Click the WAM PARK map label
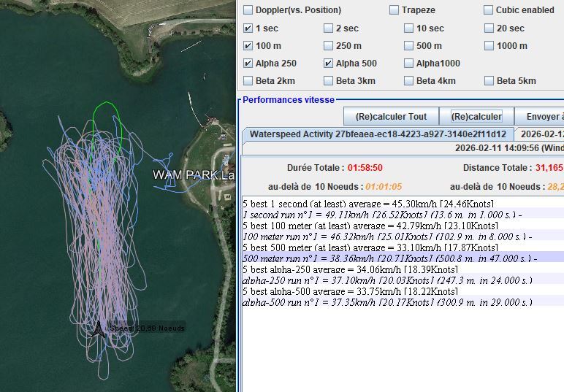 [194, 175]
